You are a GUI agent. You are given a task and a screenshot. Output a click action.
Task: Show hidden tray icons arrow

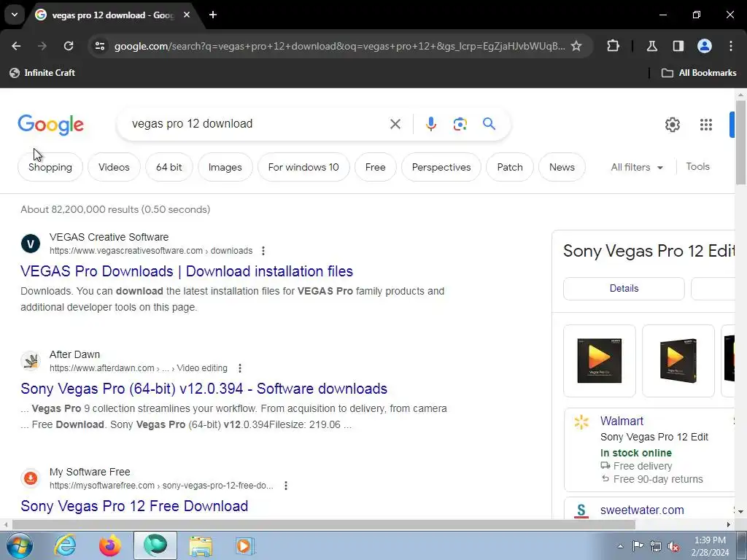pos(620,546)
